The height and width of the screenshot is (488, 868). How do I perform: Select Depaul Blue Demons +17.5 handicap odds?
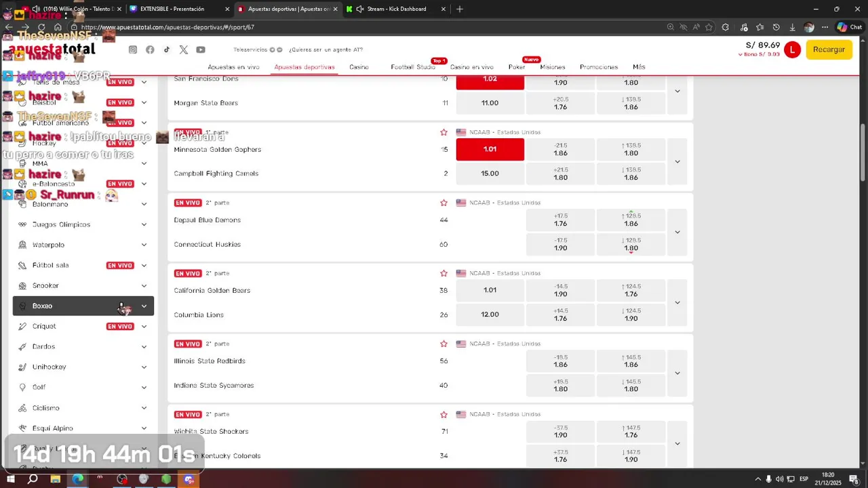click(x=560, y=220)
